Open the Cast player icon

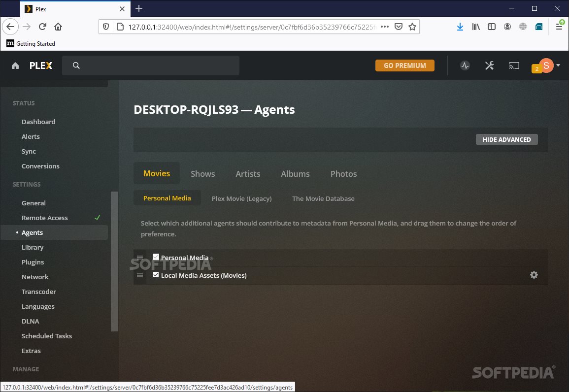(514, 65)
